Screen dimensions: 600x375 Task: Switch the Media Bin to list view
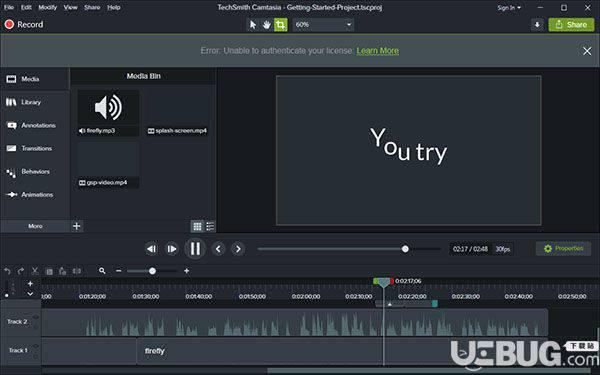tap(210, 227)
